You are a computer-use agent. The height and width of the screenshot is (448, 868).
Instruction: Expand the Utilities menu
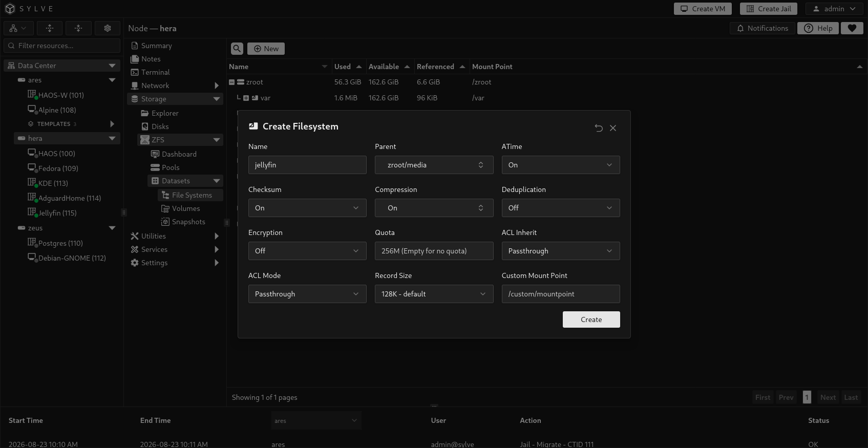point(175,236)
